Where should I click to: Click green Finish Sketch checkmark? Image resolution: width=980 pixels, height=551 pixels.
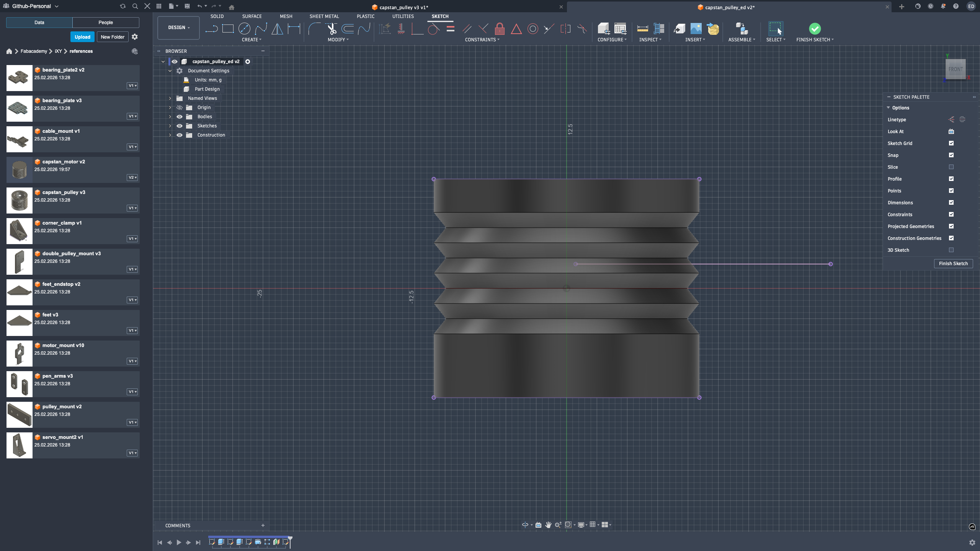tap(815, 29)
